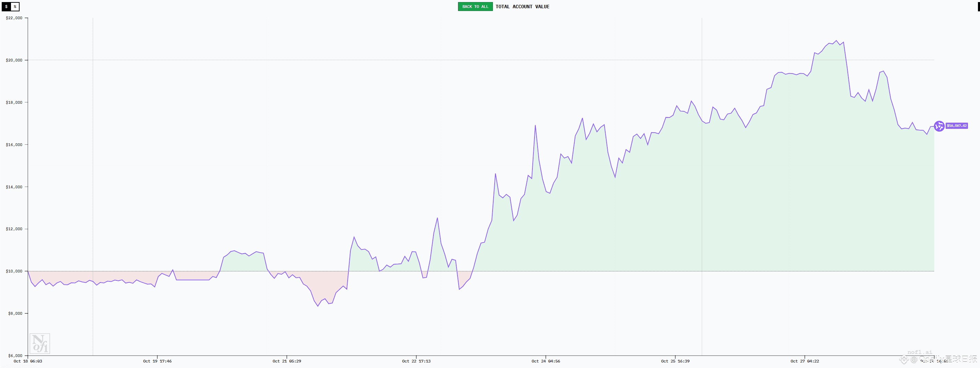This screenshot has height=368, width=980.
Task: Click the purple model logo at line end
Action: (939, 126)
